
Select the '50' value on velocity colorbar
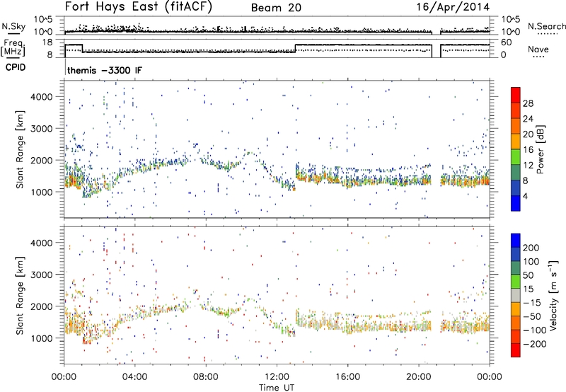pyautogui.click(x=529, y=275)
